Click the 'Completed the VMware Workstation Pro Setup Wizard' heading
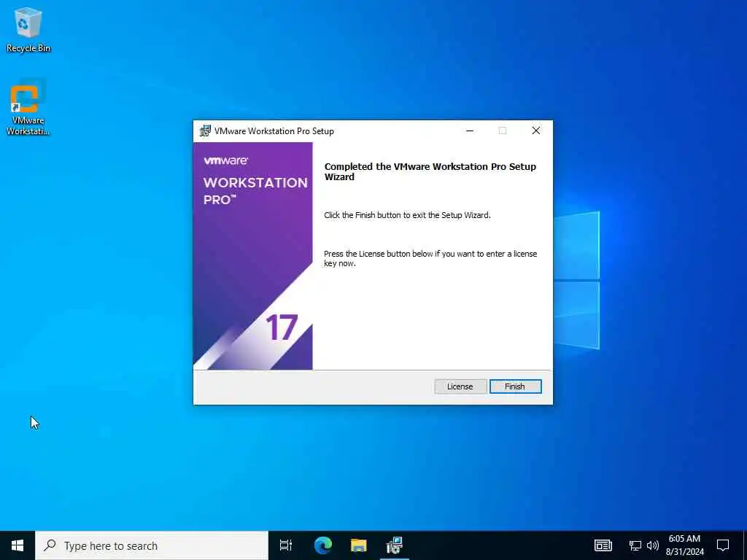Viewport: 747px width, 560px height. tap(430, 171)
